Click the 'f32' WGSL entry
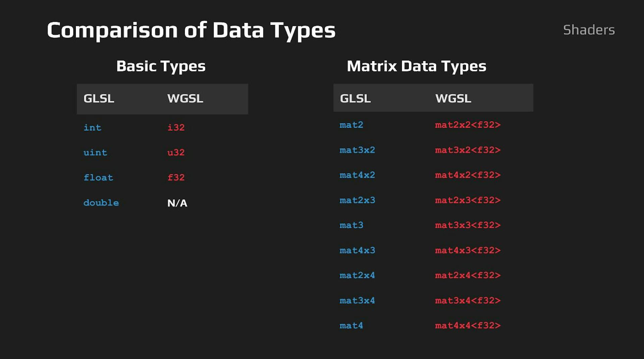The height and width of the screenshot is (359, 644). point(176,177)
